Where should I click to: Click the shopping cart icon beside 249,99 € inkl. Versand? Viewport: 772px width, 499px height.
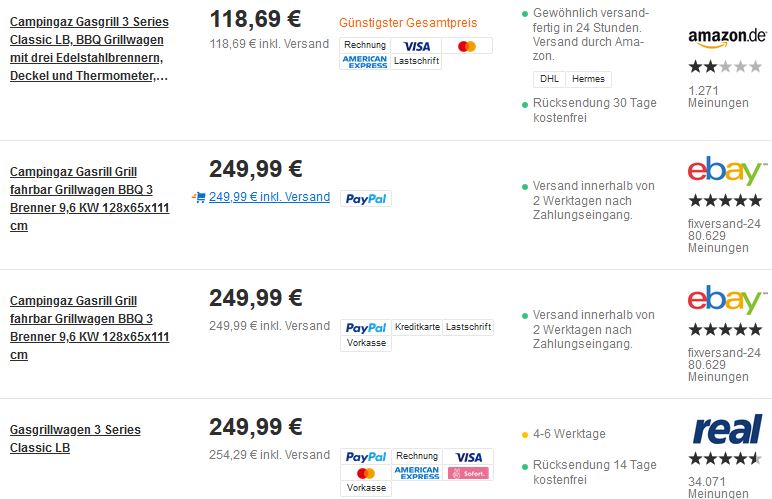199,197
